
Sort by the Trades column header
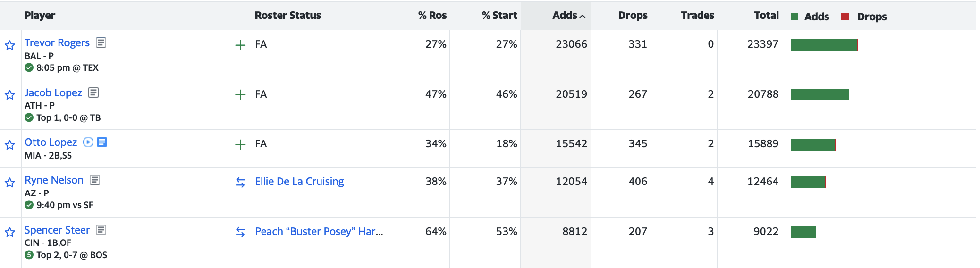(x=697, y=16)
